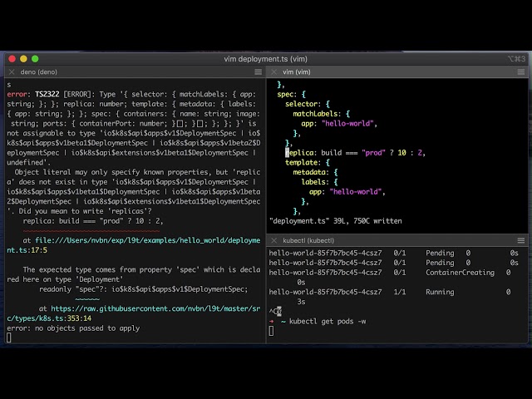Viewport: 532px width, 399px height.
Task: Click the Running status in kubectl pane
Action: 440,292
